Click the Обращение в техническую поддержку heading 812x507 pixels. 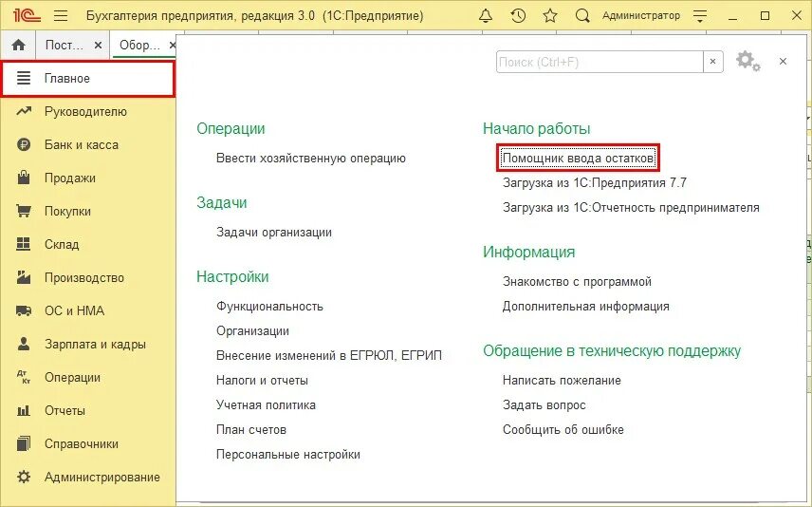pyautogui.click(x=612, y=351)
